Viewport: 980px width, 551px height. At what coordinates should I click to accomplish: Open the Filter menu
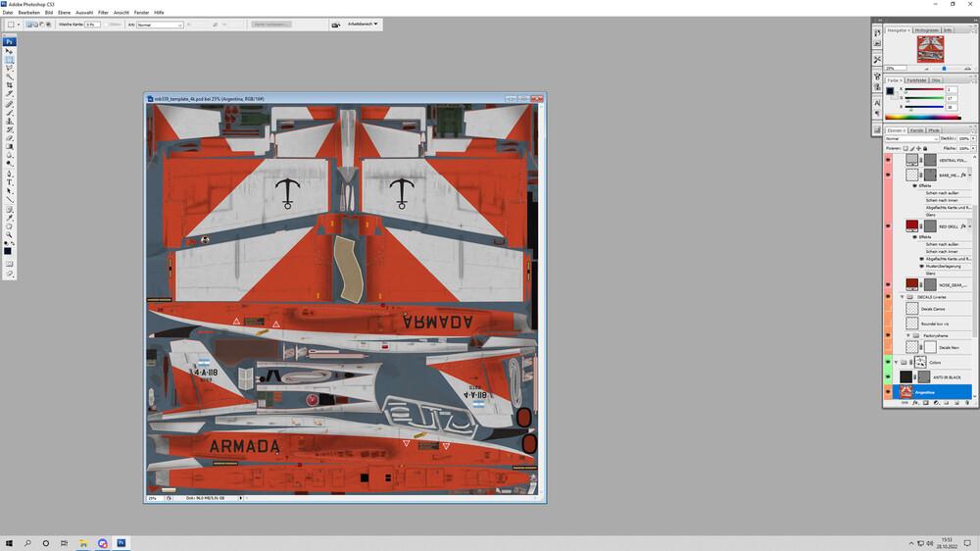(x=103, y=13)
